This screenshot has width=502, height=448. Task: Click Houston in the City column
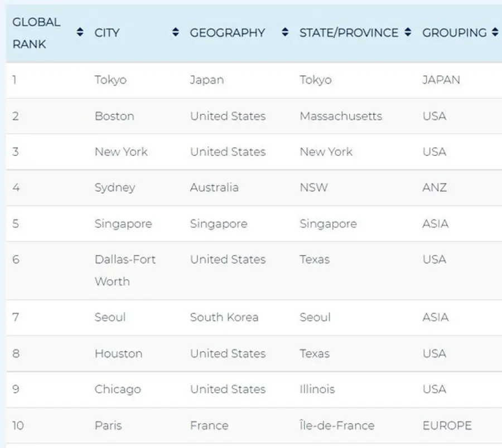pos(118,353)
